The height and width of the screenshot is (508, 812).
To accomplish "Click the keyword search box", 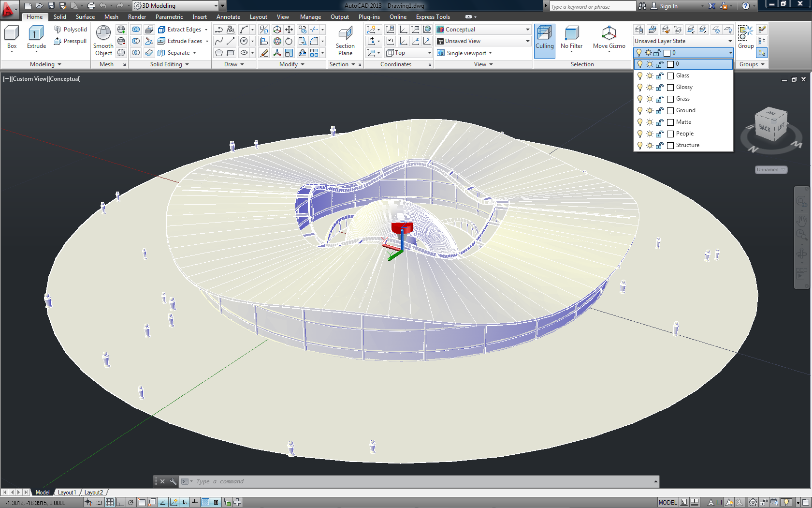I will [x=593, y=6].
